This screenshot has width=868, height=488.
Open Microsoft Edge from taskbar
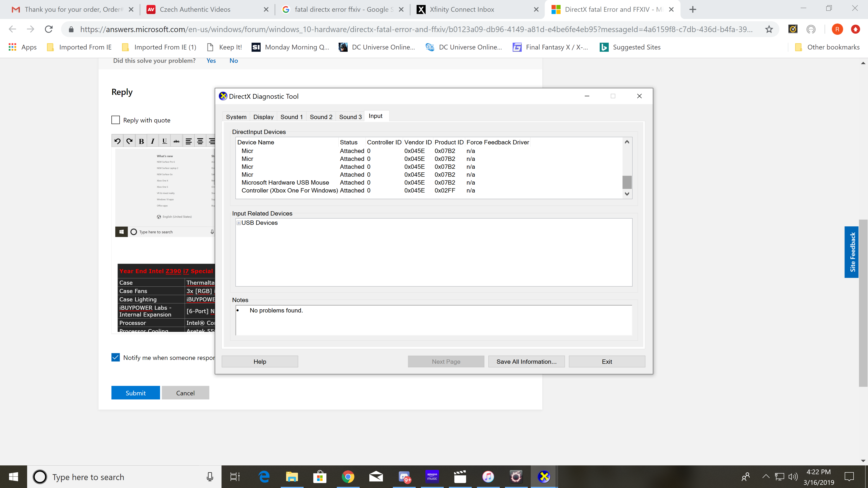pyautogui.click(x=264, y=477)
